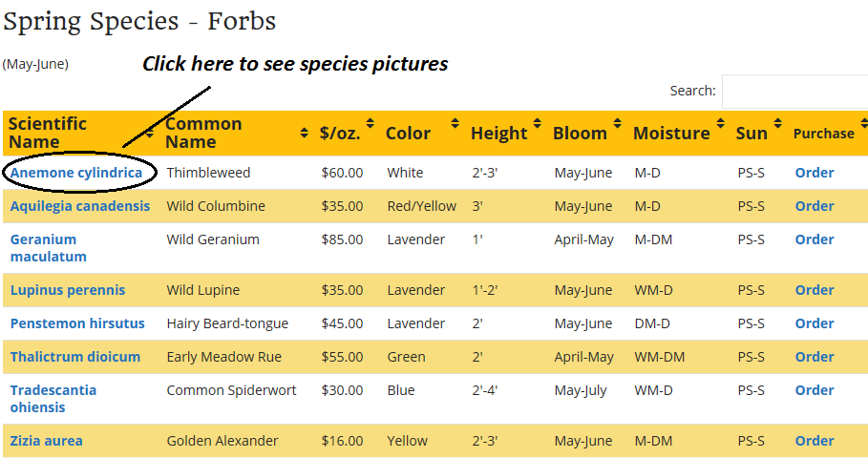The width and height of the screenshot is (868, 458).
Task: Open the Anemone cylindrica species link
Action: click(76, 173)
